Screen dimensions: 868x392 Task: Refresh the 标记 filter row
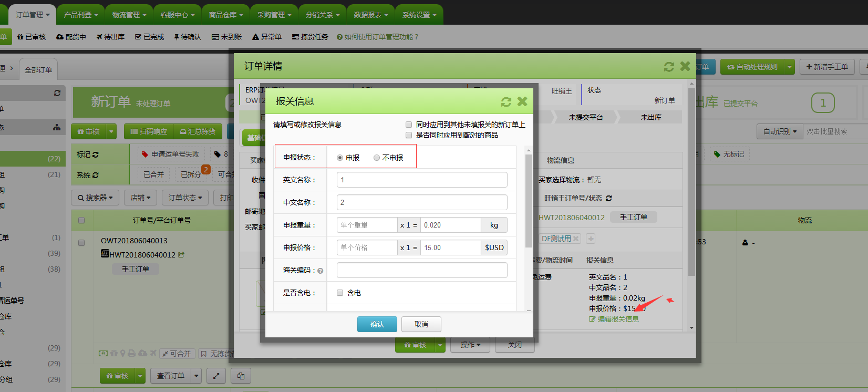point(95,154)
